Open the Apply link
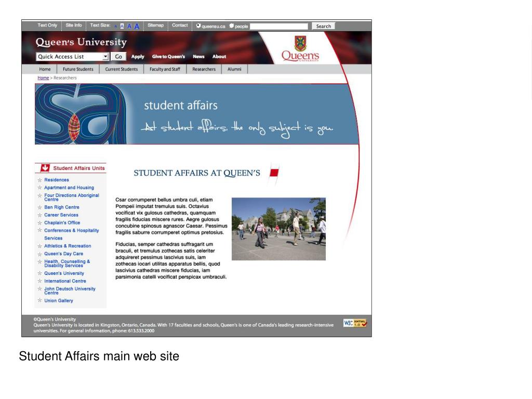This screenshot has height=399, width=532. (x=138, y=57)
